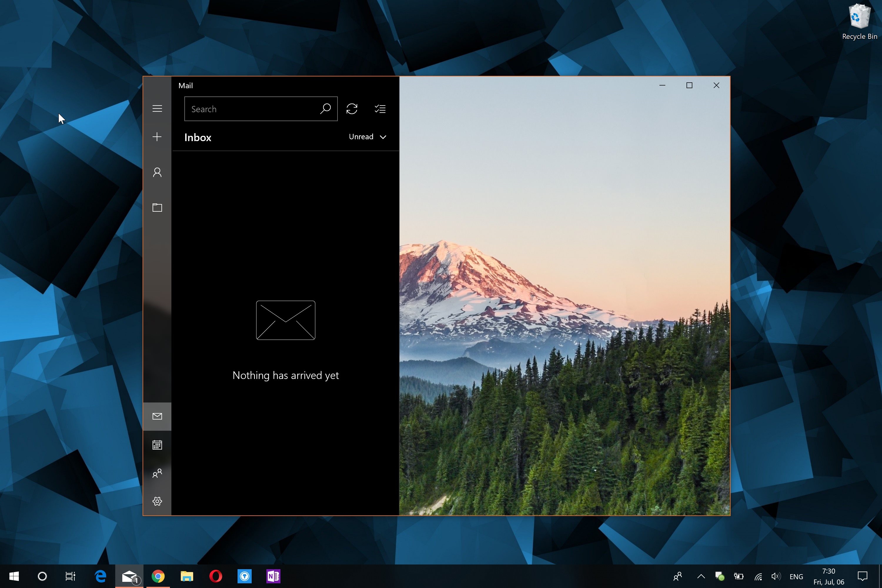882x588 pixels.
Task: Show hidden system tray icons
Action: [701, 576]
